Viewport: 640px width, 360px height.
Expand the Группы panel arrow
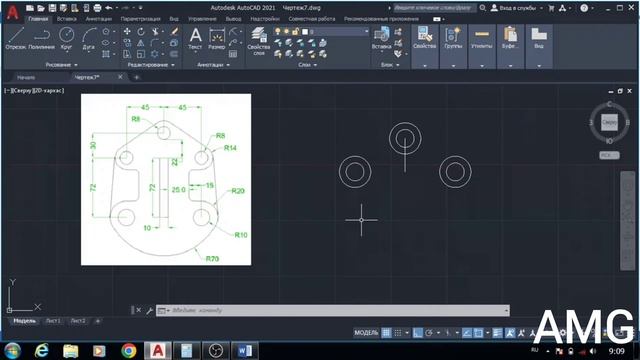453,66
